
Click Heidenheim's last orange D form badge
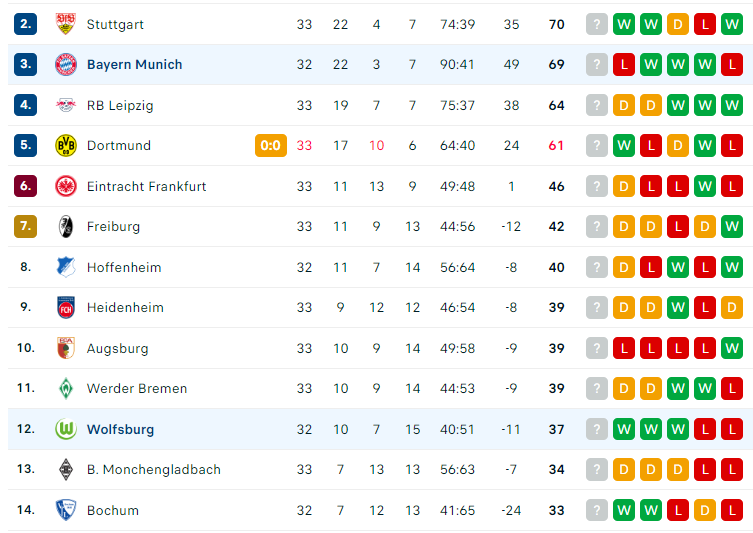[x=732, y=307]
